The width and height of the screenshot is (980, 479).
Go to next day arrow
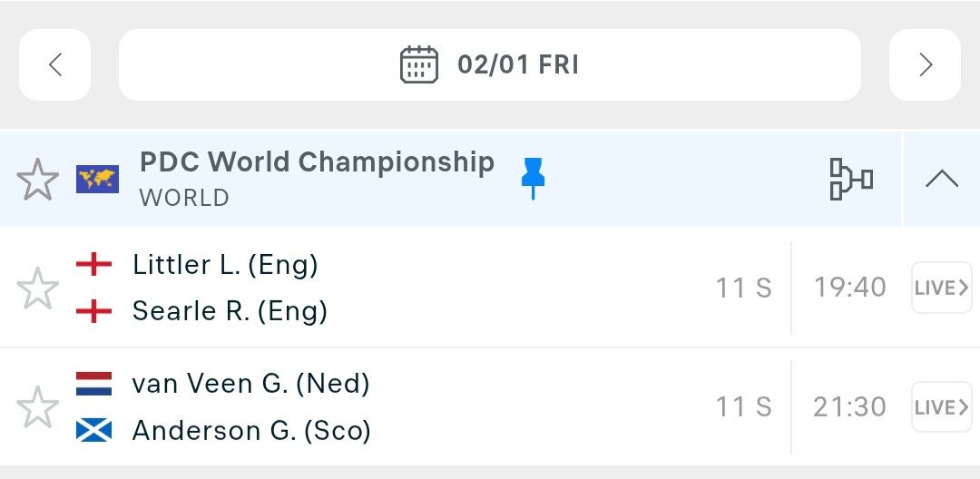point(925,64)
